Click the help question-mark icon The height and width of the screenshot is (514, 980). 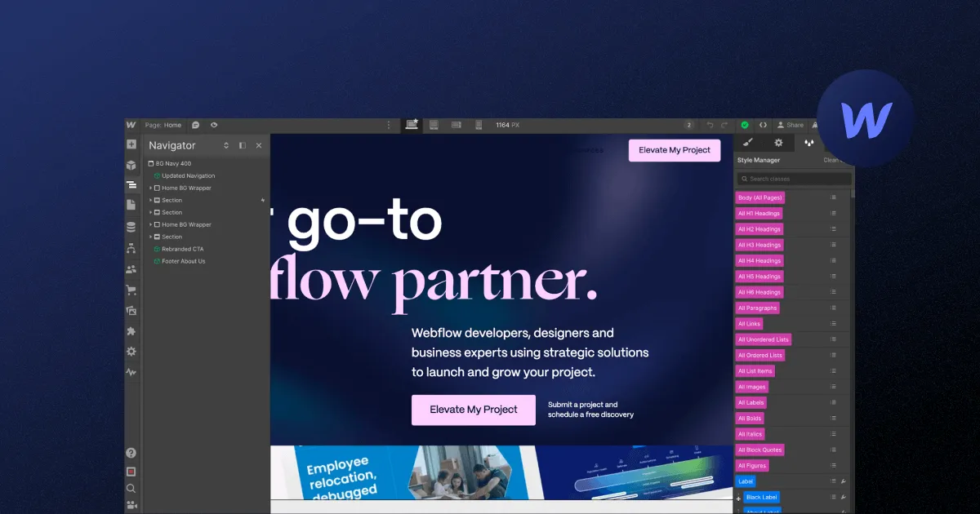click(131, 452)
